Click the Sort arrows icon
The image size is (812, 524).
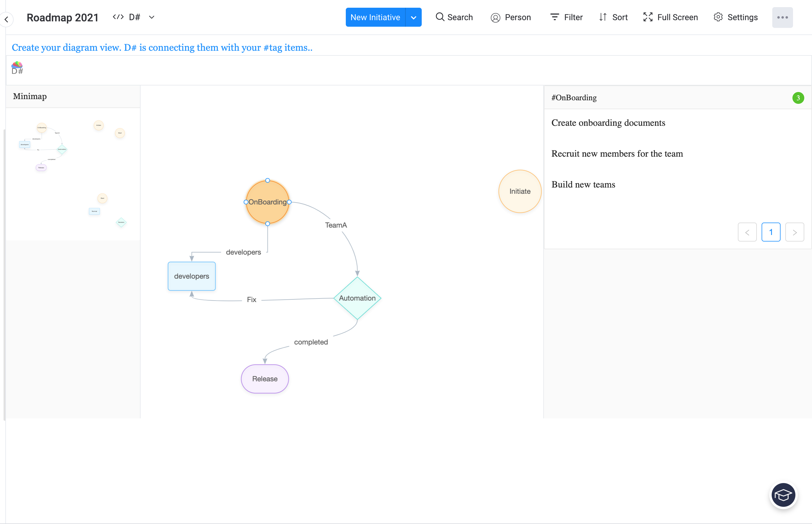[x=603, y=17]
